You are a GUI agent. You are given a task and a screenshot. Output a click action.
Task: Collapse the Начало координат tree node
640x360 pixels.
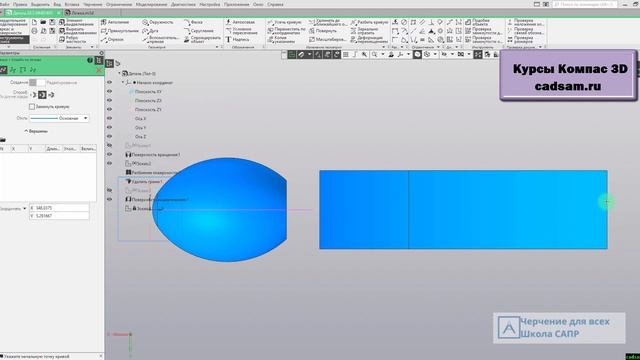[x=123, y=82]
